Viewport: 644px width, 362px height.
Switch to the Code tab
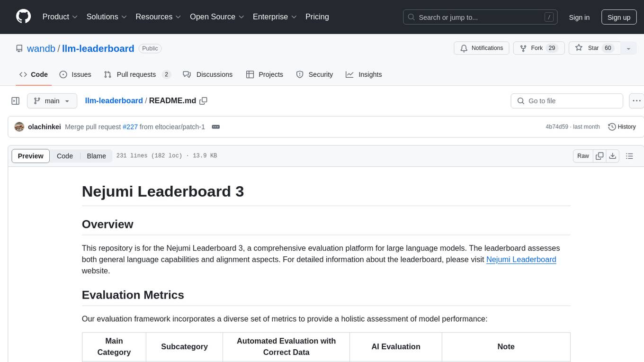point(33,74)
